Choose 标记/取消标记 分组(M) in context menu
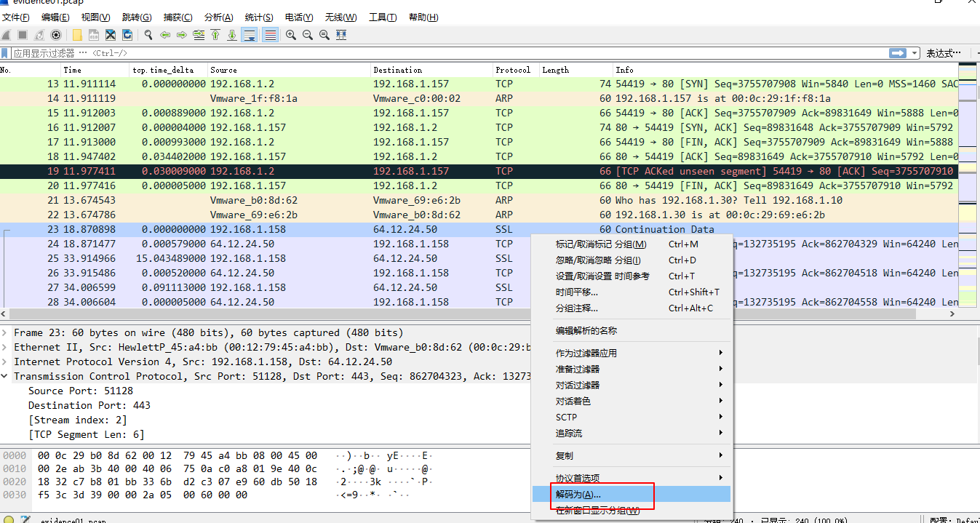Screen dimensions: 980x523 click(631, 244)
